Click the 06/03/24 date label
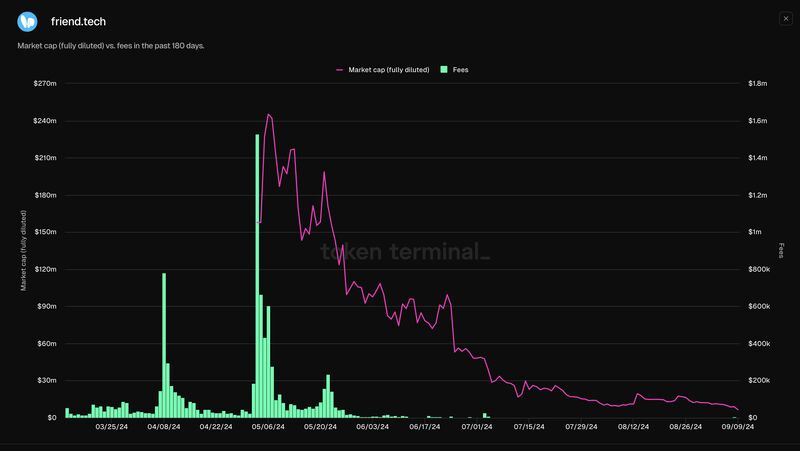This screenshot has width=800, height=451. point(372,427)
